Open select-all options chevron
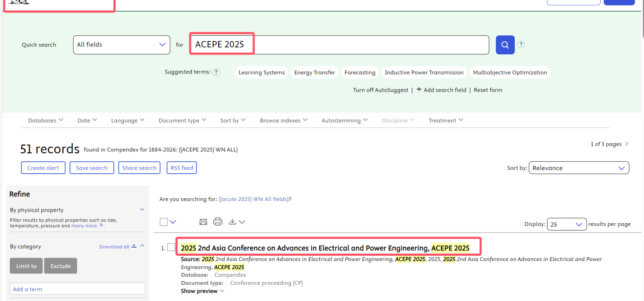Image resolution: width=644 pixels, height=301 pixels. 173,222
